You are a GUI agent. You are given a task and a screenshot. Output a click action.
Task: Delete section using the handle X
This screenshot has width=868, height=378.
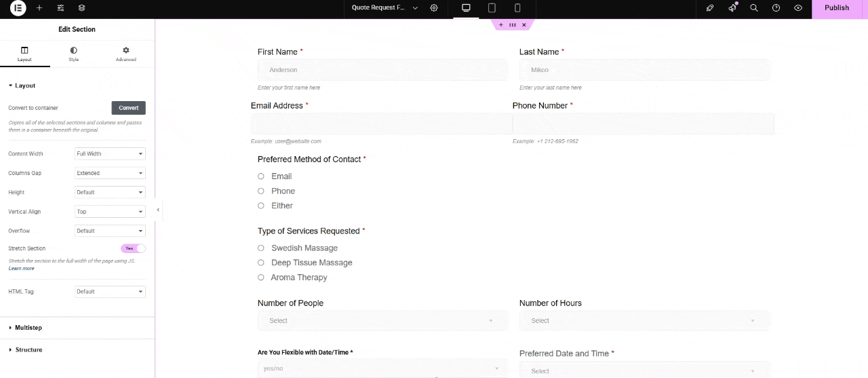524,24
